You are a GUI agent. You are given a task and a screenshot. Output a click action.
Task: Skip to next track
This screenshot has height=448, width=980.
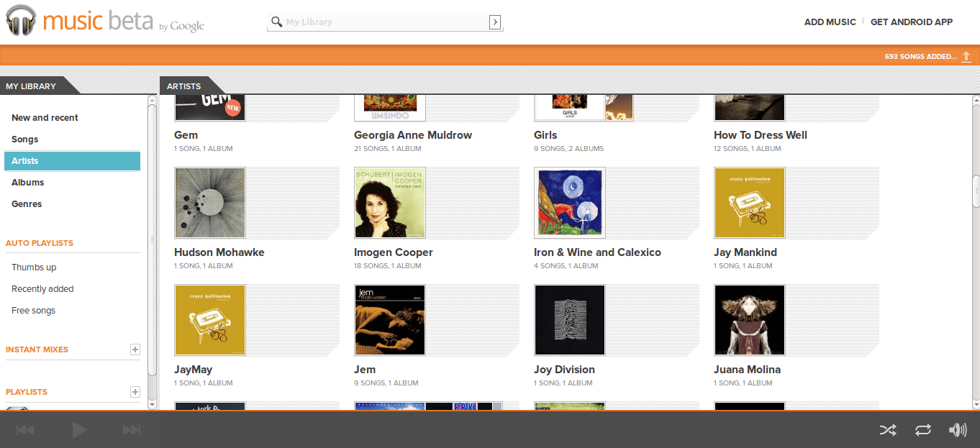coord(132,430)
